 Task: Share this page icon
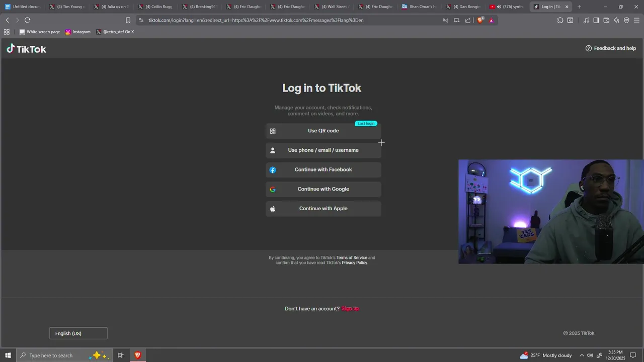(x=468, y=20)
